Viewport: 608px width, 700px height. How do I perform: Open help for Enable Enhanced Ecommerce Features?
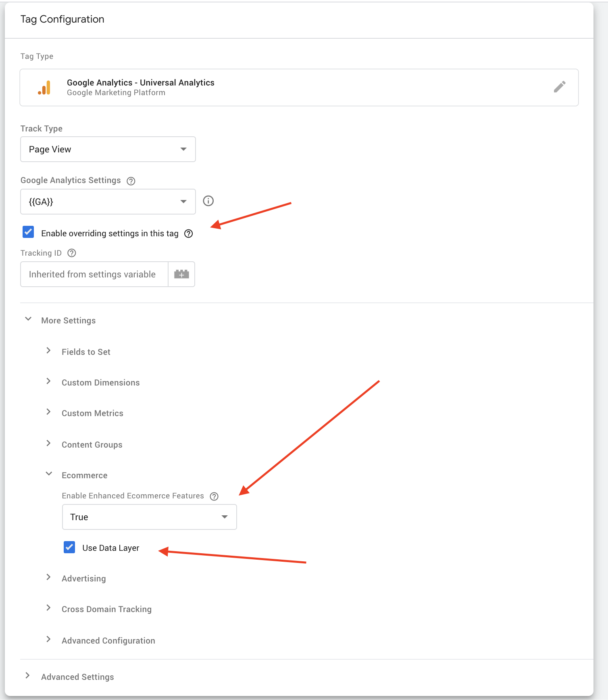point(214,496)
